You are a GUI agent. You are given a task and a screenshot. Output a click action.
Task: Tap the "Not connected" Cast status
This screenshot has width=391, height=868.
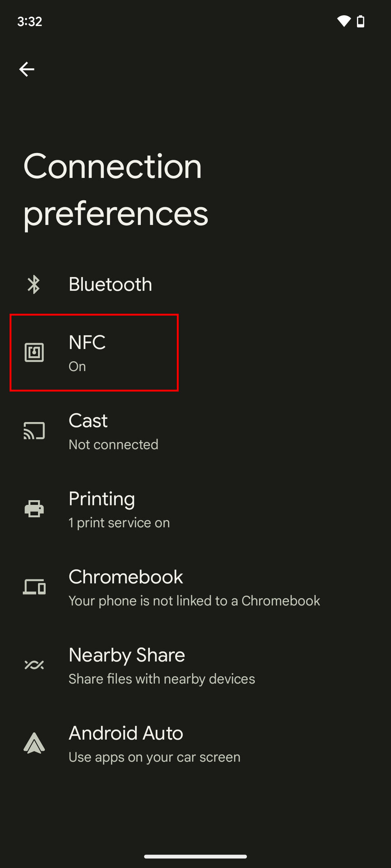[x=114, y=445]
